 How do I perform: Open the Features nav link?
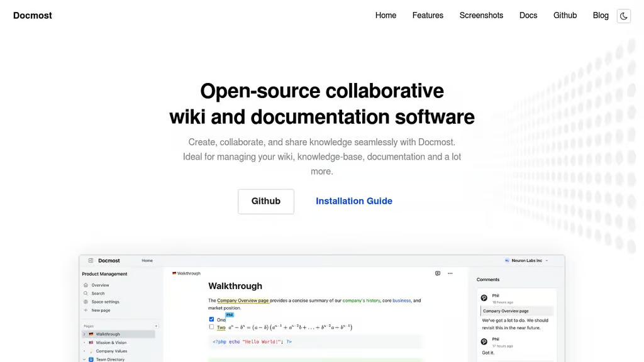(428, 16)
